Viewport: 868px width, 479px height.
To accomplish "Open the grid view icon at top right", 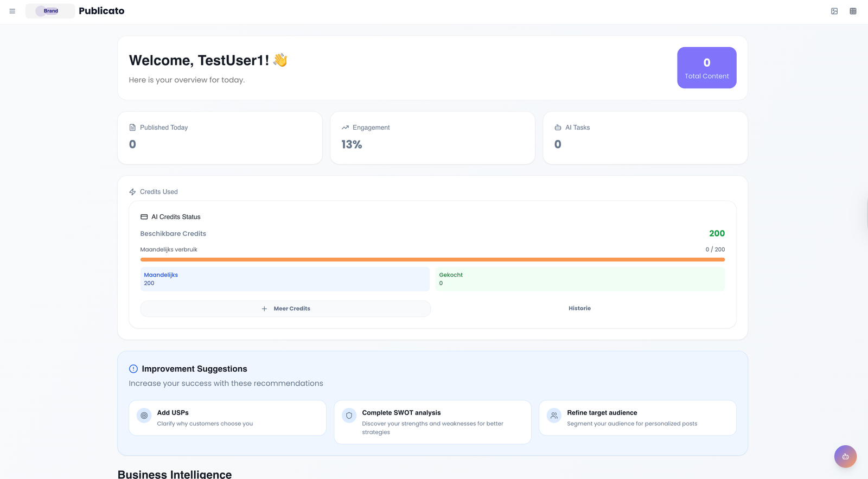I will pyautogui.click(x=853, y=11).
